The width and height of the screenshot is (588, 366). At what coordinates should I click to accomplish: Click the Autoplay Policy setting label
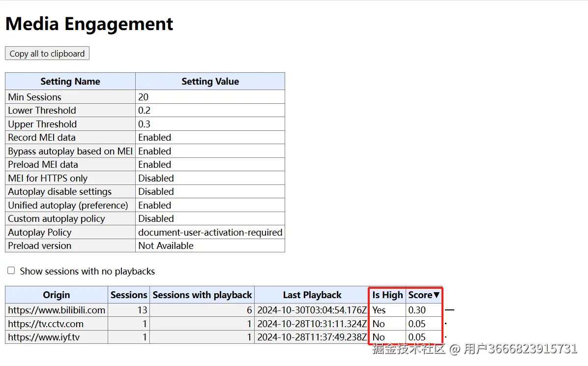pos(70,232)
